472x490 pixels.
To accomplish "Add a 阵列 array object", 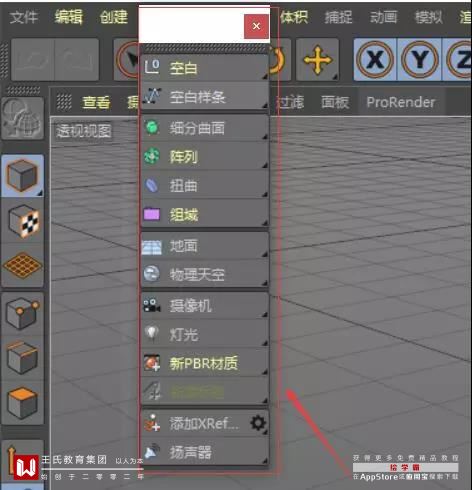I will (x=205, y=156).
